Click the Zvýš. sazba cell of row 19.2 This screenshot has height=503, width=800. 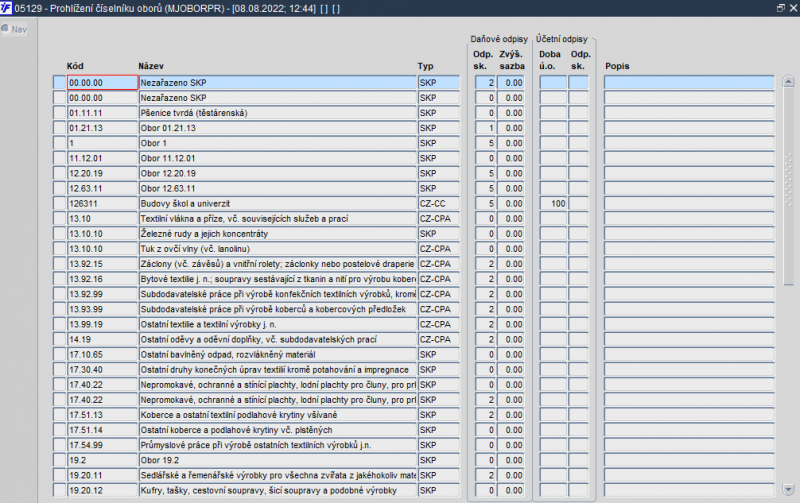511,460
